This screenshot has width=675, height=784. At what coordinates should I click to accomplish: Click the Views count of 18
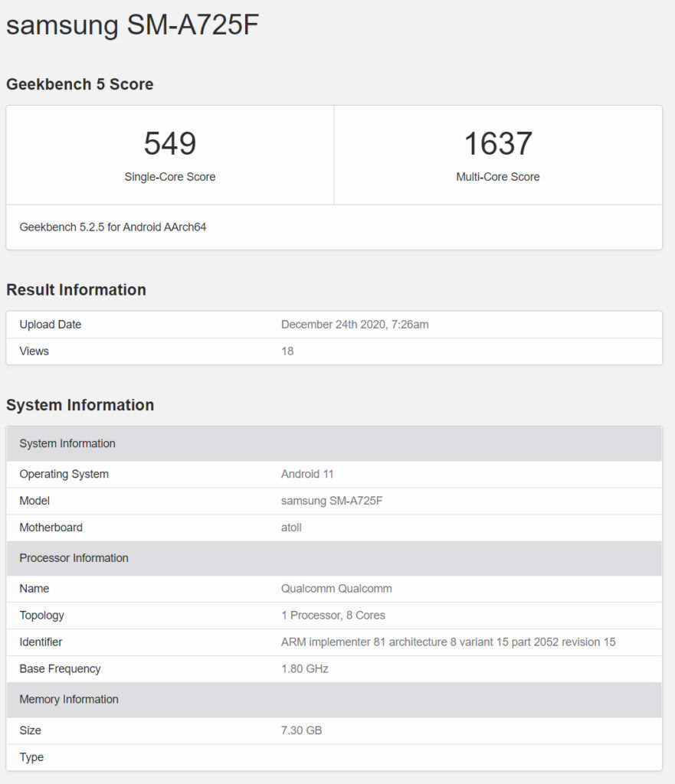click(x=287, y=351)
